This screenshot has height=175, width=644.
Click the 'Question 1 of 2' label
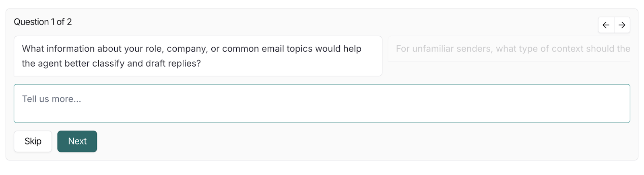pyautogui.click(x=43, y=22)
